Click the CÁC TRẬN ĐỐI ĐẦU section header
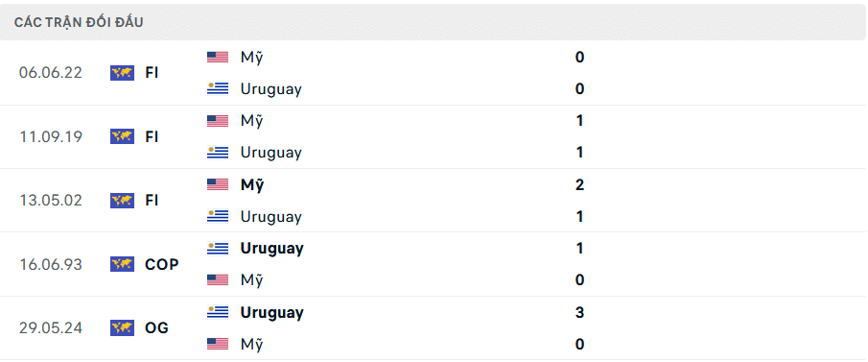Viewport: 868px width, 362px height. tap(79, 22)
